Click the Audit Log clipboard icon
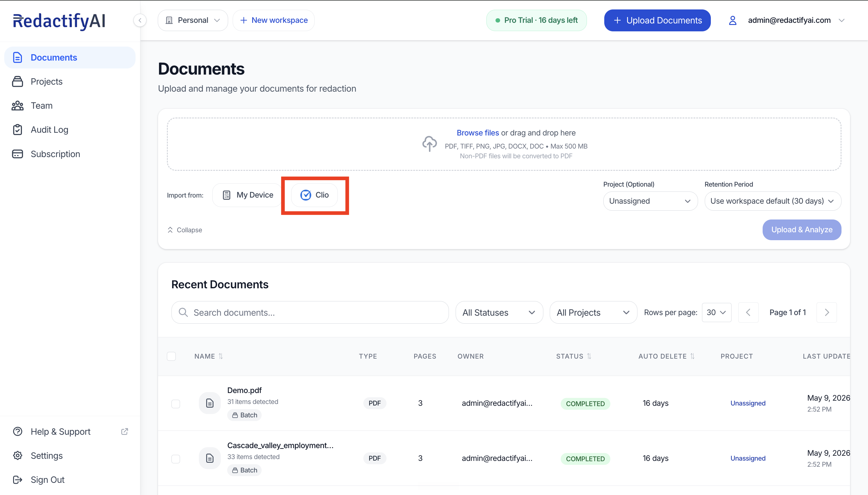Screen dimensions: 868x495 (x=17, y=129)
